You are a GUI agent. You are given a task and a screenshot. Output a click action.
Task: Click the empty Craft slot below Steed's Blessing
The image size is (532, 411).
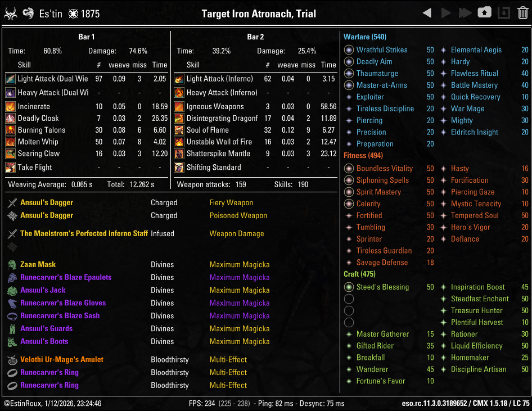point(349,299)
